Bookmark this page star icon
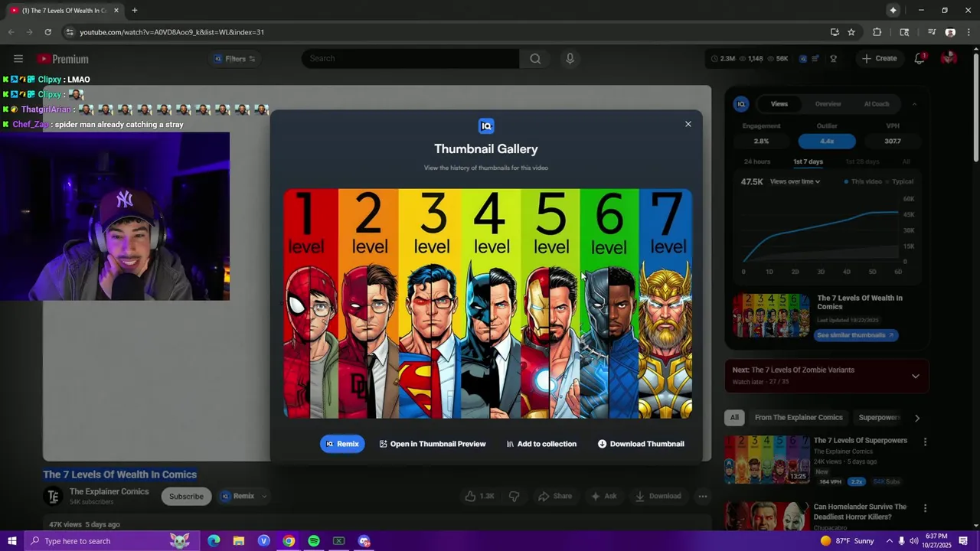 point(851,32)
